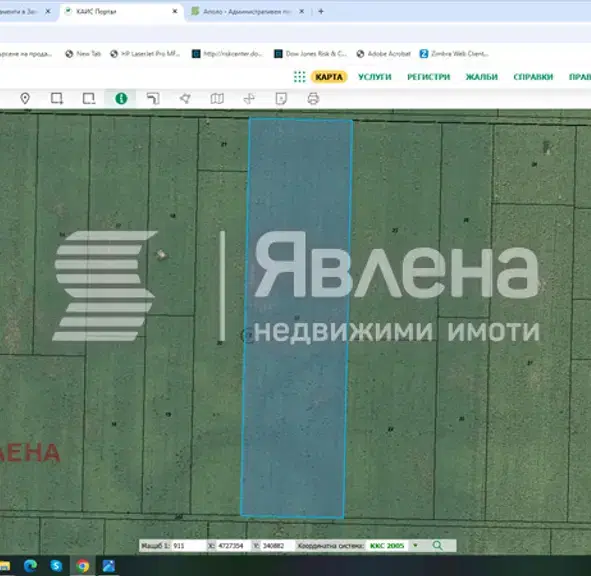Open the map layers icon

pyautogui.click(x=217, y=98)
